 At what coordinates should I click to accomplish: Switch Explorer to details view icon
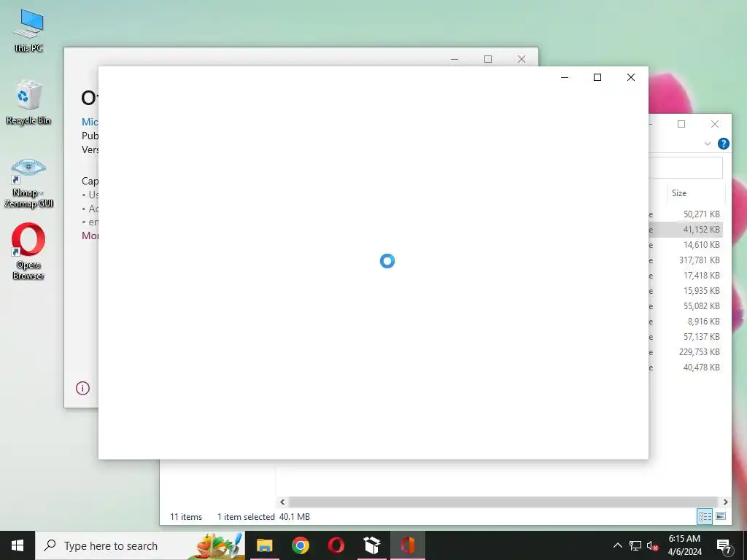[705, 516]
